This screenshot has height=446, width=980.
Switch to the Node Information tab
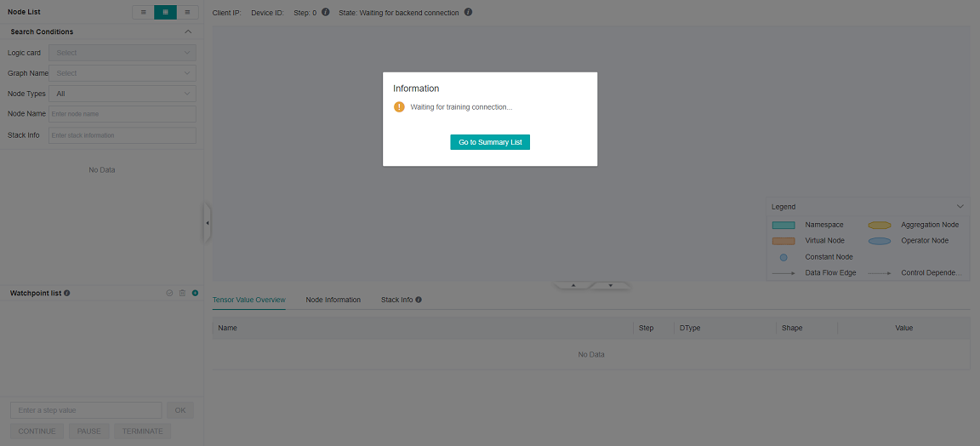tap(333, 300)
